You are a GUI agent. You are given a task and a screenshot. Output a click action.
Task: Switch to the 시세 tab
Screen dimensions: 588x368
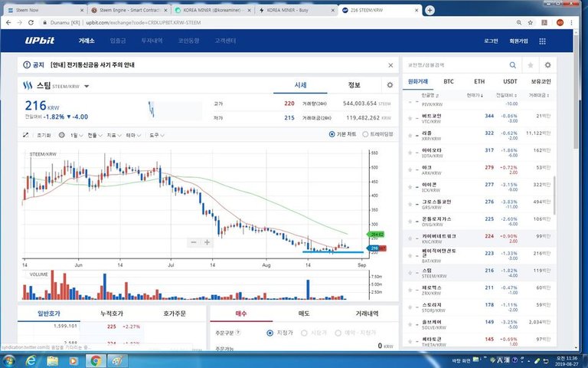click(300, 85)
